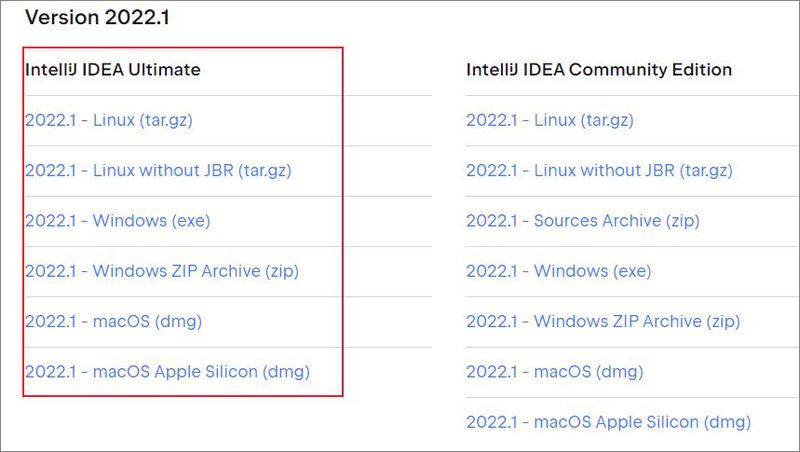The width and height of the screenshot is (800, 452).
Task: Download Community 2022.1 Sources Archive (zip)
Action: (583, 221)
